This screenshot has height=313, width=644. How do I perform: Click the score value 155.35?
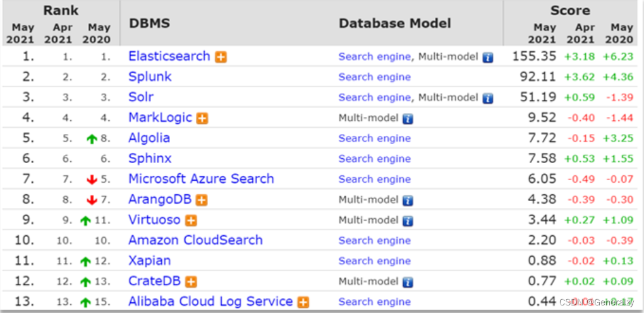coord(534,56)
